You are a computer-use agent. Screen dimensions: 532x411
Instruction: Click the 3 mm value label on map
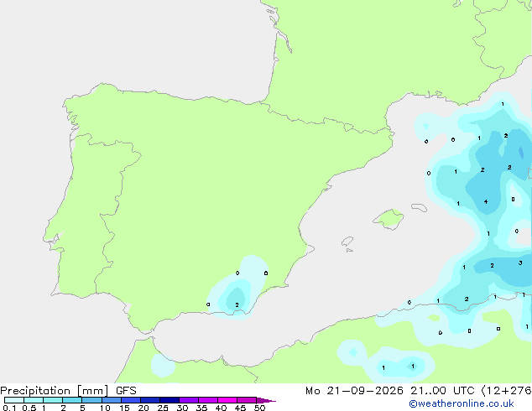coord(520,263)
